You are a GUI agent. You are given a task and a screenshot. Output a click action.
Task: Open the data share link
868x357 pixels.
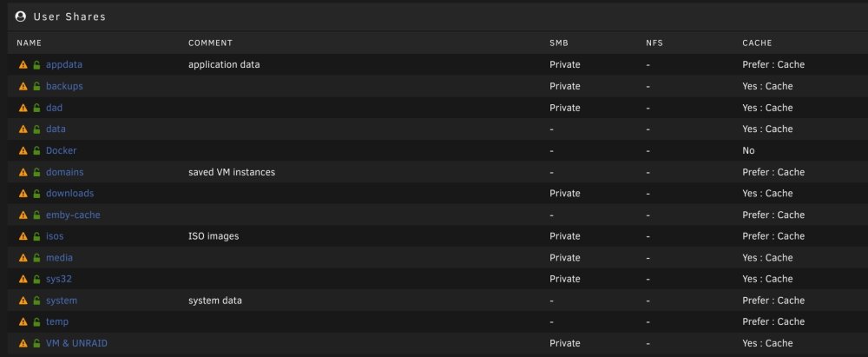coord(56,129)
